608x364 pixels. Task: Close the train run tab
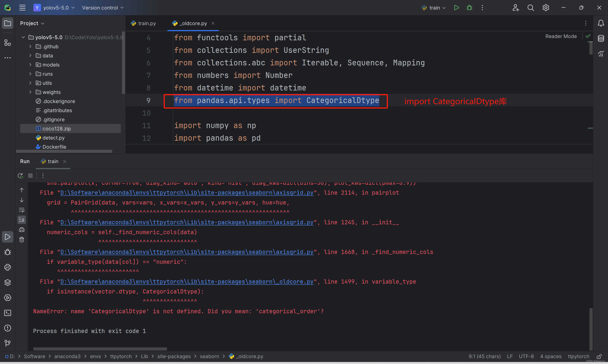pyautogui.click(x=64, y=161)
